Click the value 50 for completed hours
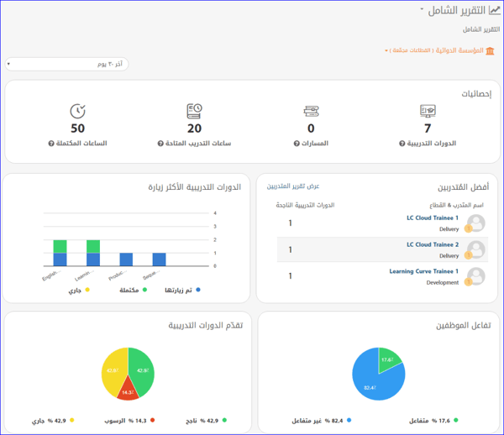504x435 pixels. click(77, 128)
